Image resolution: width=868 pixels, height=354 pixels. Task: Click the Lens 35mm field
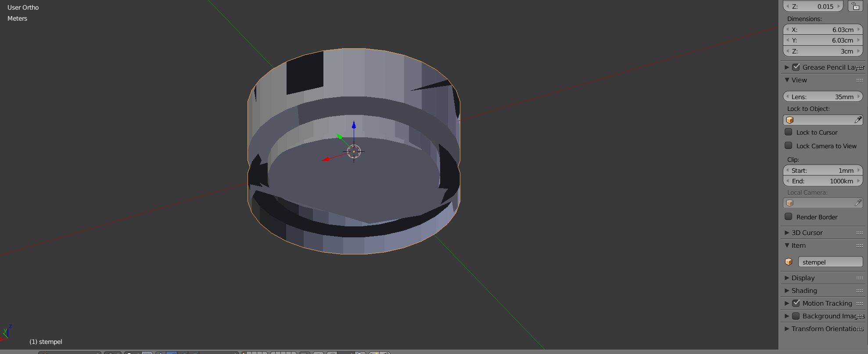click(x=823, y=97)
